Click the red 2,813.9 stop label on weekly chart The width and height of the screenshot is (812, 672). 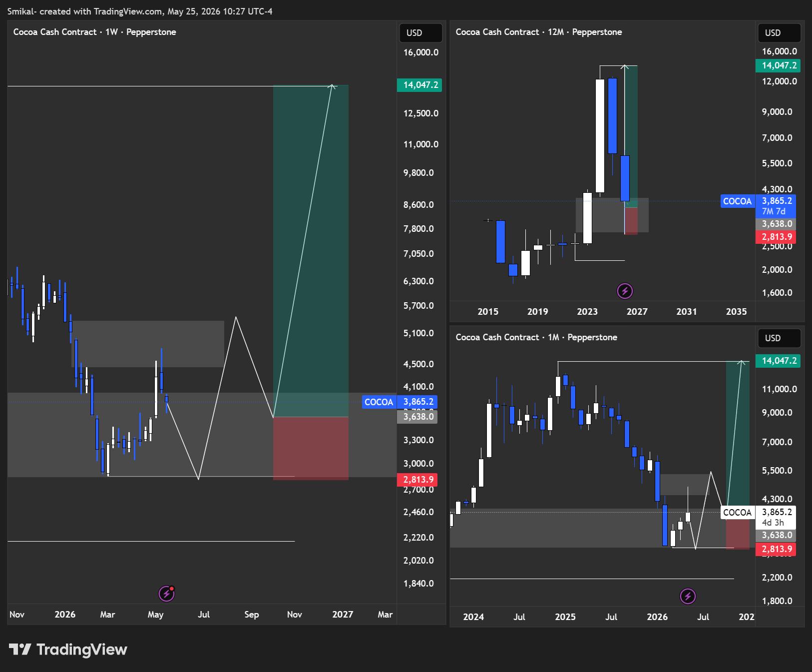click(417, 480)
